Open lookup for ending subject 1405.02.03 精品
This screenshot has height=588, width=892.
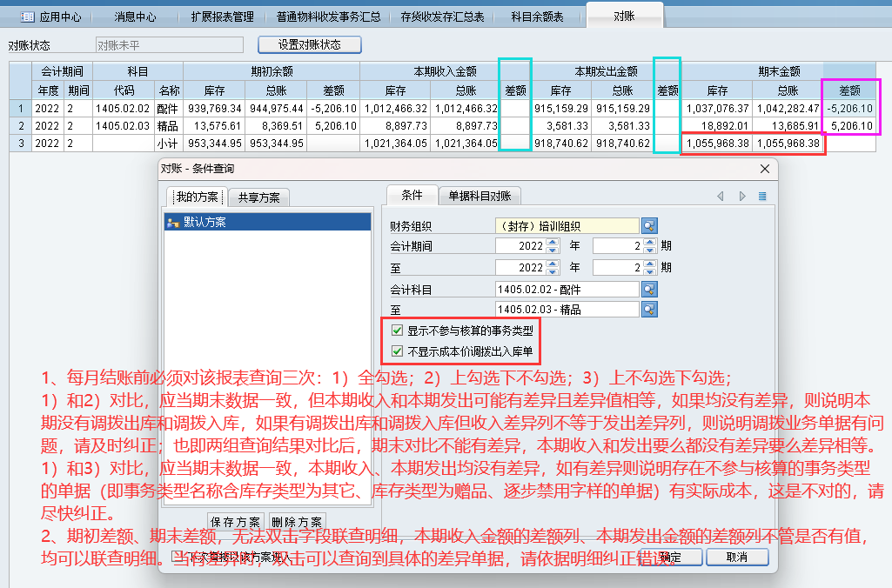click(649, 309)
